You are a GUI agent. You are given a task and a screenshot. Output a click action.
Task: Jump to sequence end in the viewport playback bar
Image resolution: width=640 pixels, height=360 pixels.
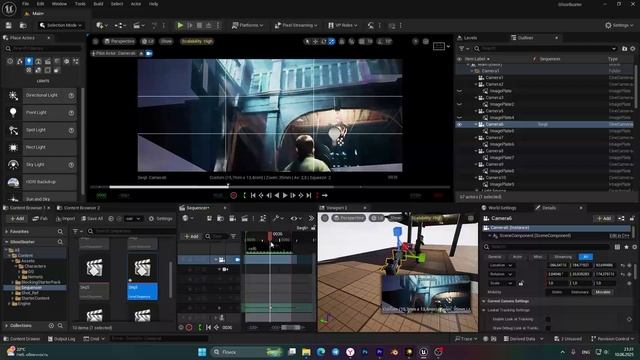click(309, 196)
